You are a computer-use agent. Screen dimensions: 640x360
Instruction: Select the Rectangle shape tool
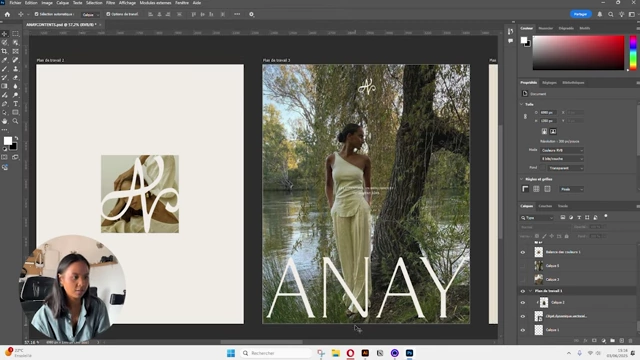[x=16, y=112]
